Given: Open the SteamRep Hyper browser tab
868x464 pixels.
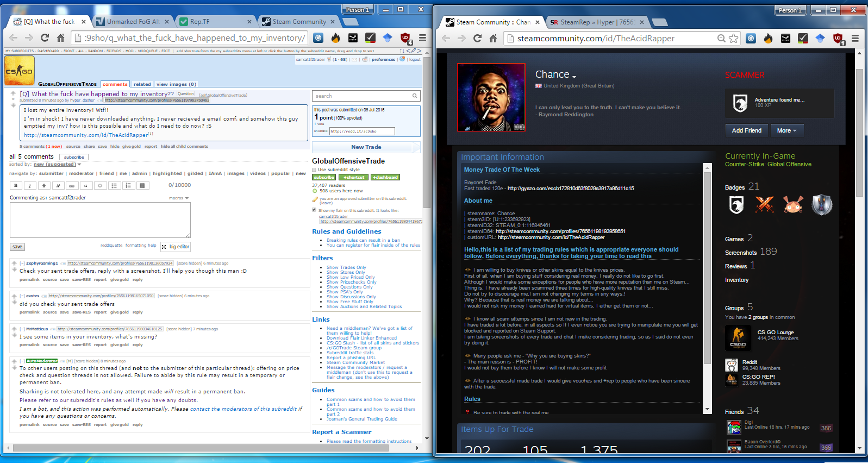Looking at the screenshot, I should point(592,22).
